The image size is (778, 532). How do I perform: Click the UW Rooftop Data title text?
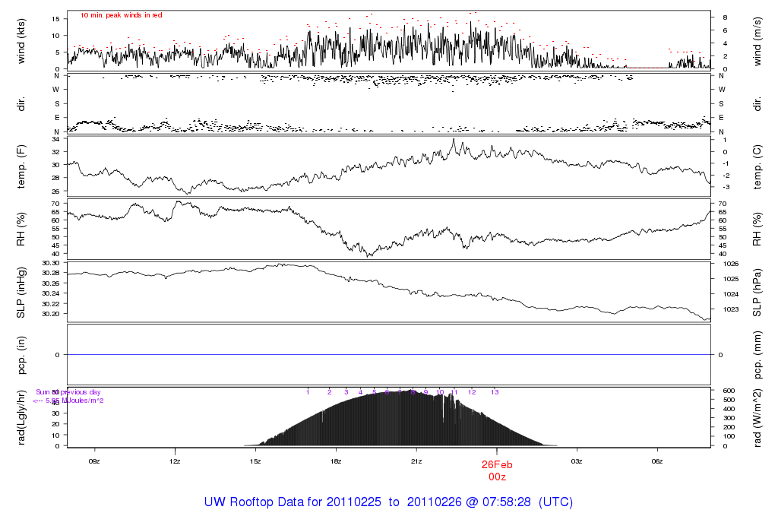(x=388, y=502)
